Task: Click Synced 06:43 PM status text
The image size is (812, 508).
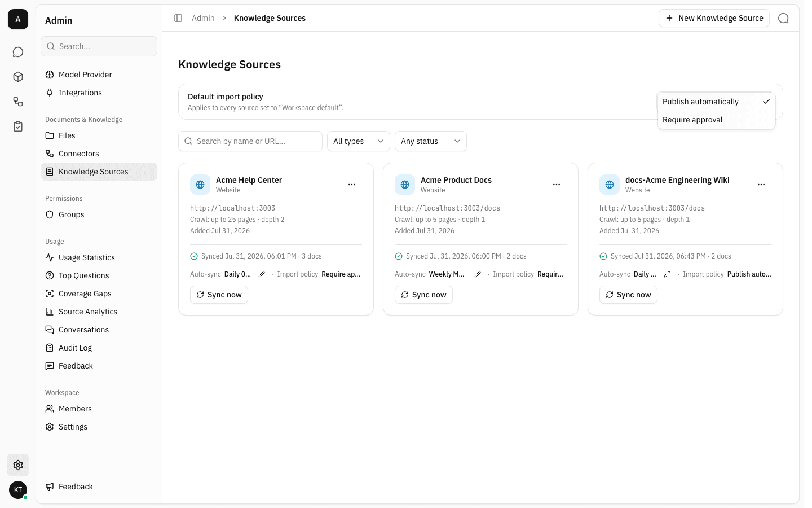Action: coord(670,256)
